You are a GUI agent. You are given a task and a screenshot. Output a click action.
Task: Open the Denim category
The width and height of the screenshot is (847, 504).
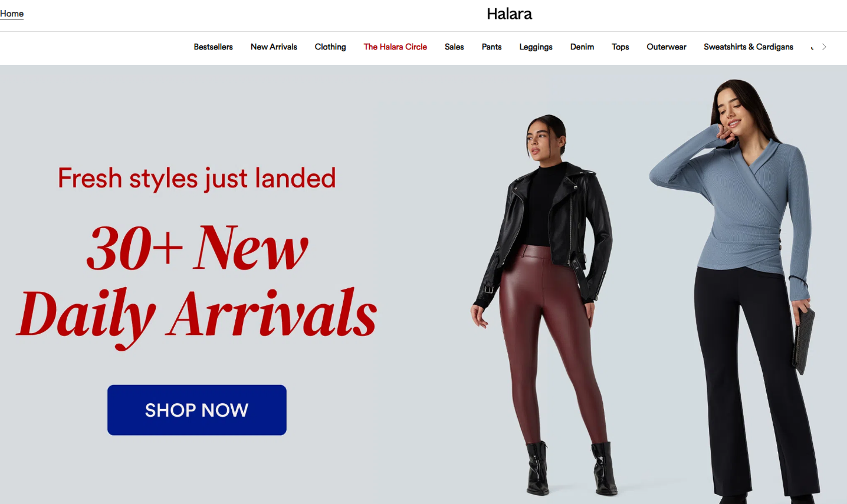pyautogui.click(x=582, y=47)
